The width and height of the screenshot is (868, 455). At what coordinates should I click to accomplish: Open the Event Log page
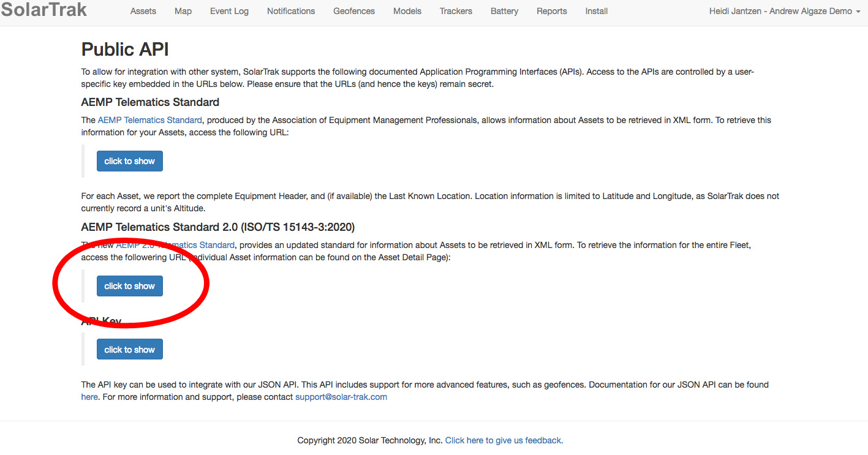point(229,11)
